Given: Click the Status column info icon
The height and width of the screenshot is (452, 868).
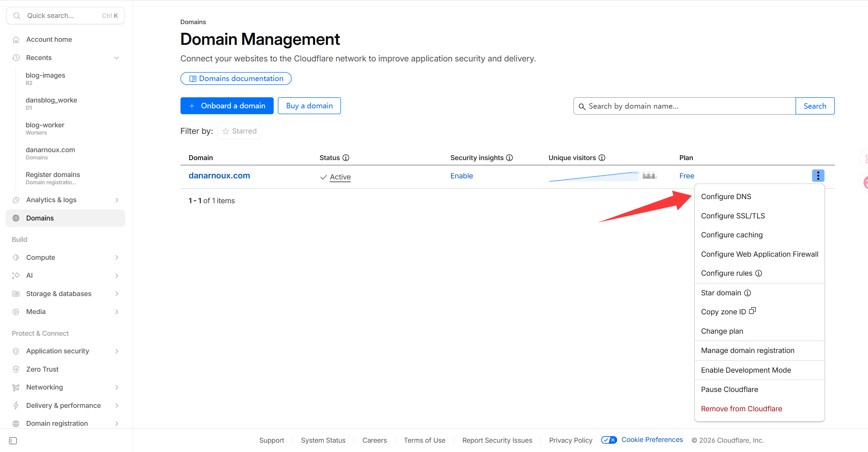Looking at the screenshot, I should point(345,158).
